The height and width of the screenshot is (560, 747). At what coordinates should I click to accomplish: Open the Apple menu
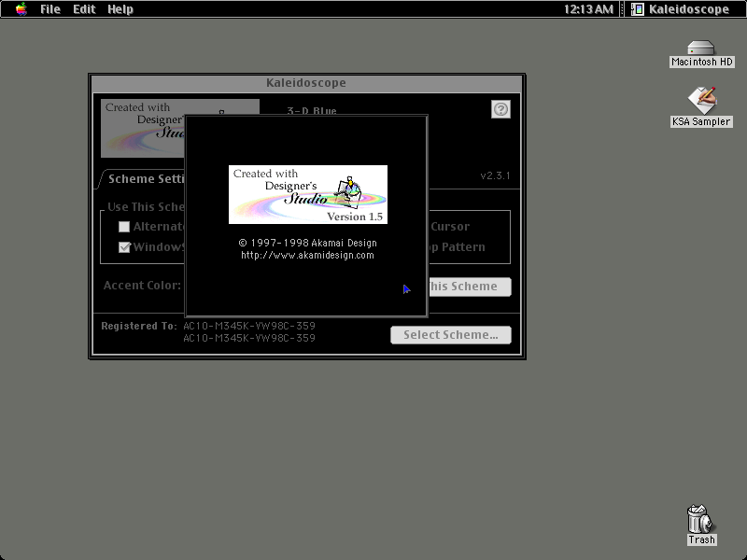(21, 9)
